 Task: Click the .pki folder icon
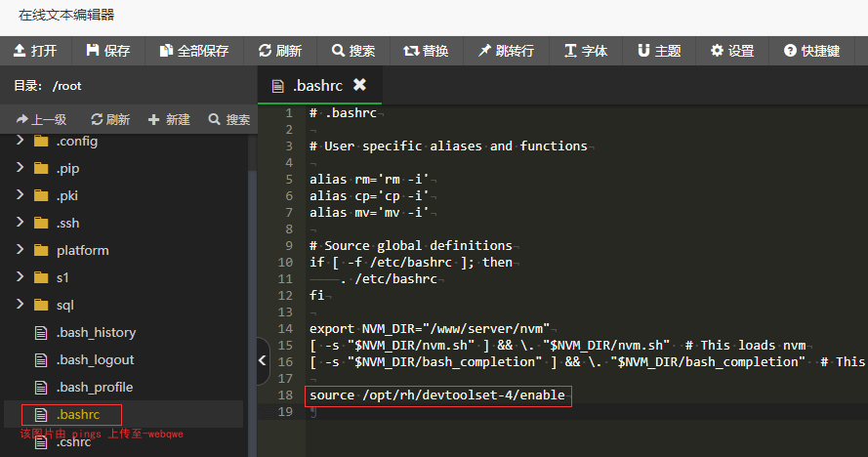pyautogui.click(x=41, y=195)
